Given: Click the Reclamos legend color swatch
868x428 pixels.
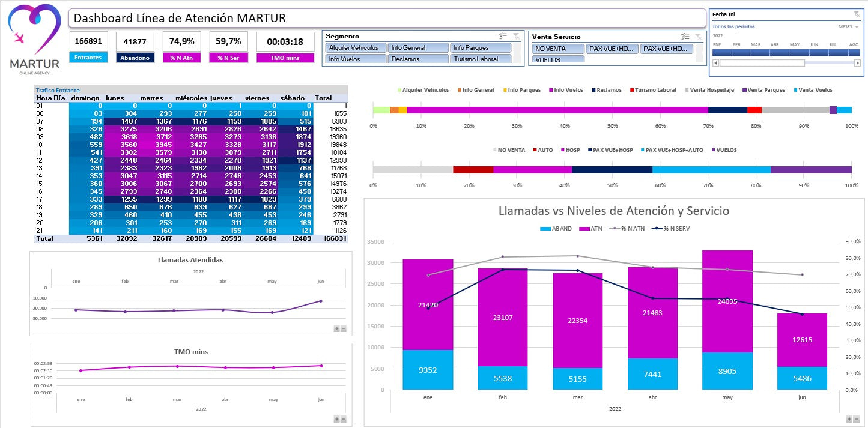Looking at the screenshot, I should (593, 90).
